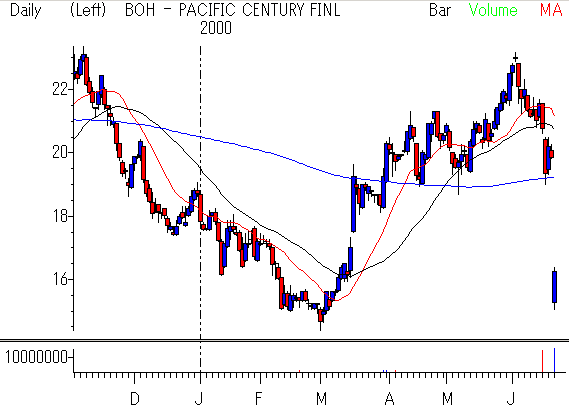Screen dimensions: 569x407
Task: Click the 'A' April month label
Action: coord(389,399)
